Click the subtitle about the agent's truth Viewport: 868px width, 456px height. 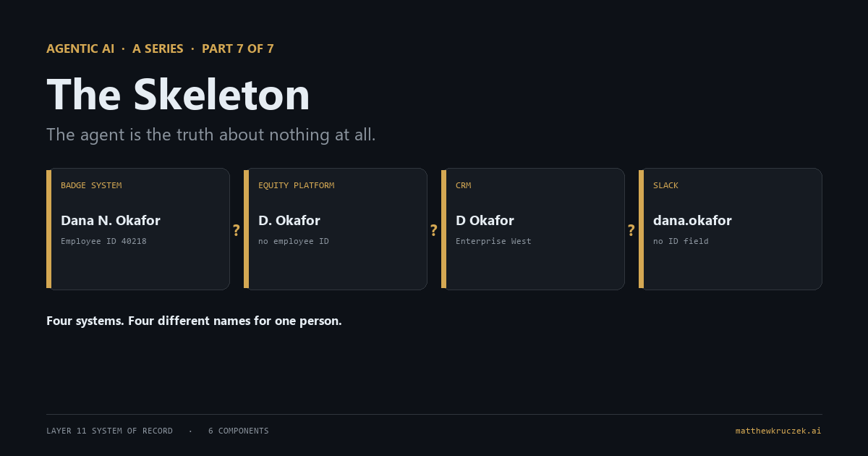pos(211,135)
